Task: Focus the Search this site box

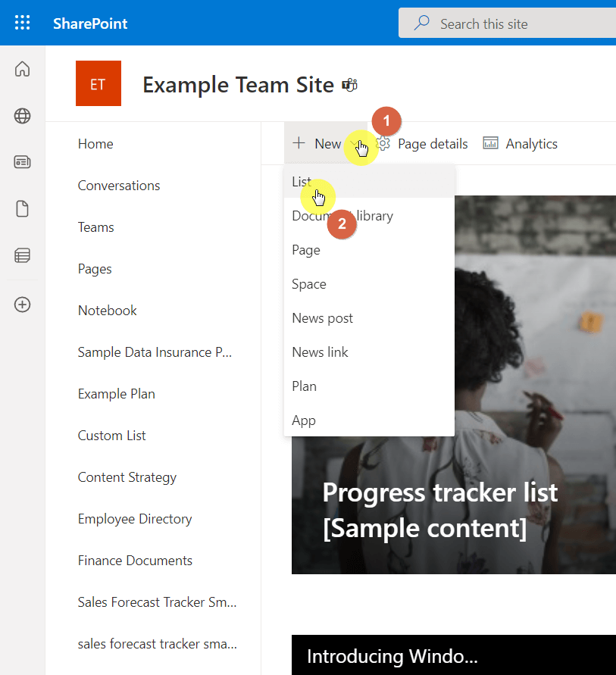Action: pos(507,23)
